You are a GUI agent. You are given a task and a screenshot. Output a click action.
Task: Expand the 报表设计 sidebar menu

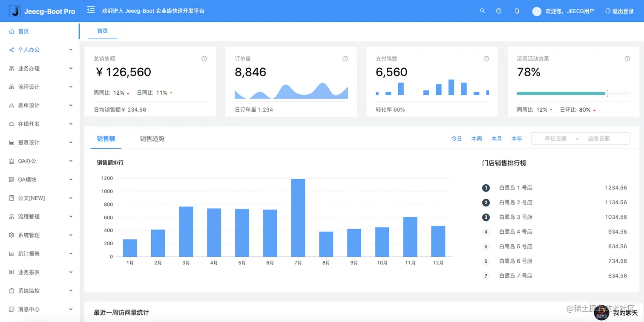40,142
